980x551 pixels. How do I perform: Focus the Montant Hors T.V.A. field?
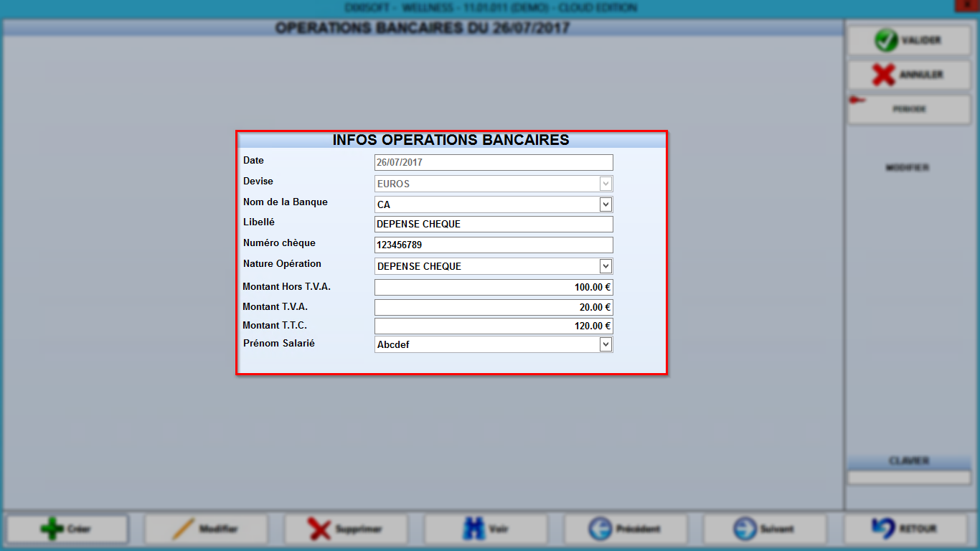click(494, 287)
